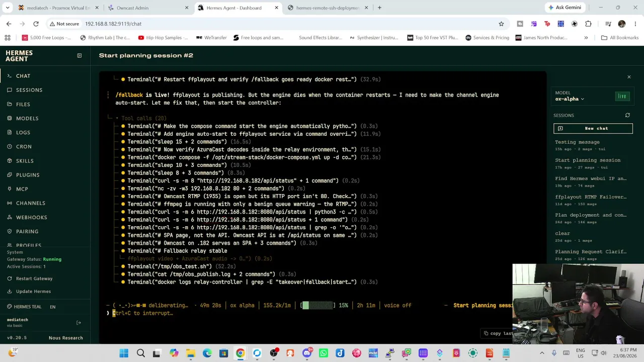Open the 5,000 Free Loops bookmark
The image size is (644, 362).
pos(46,38)
